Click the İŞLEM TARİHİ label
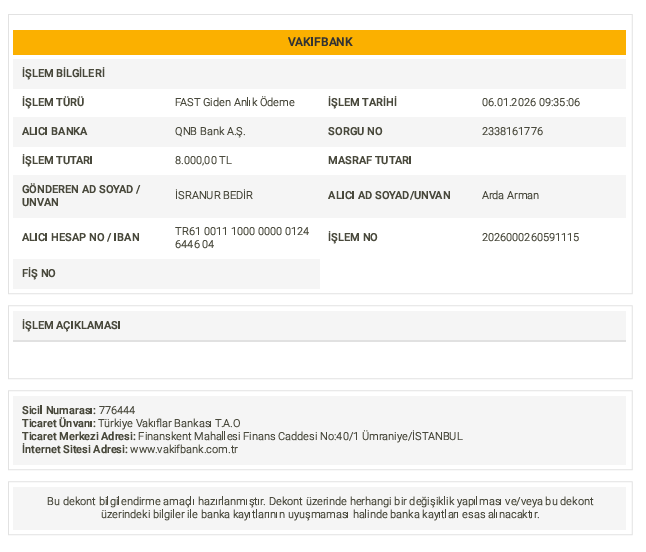The height and width of the screenshot is (552, 646). tap(362, 102)
